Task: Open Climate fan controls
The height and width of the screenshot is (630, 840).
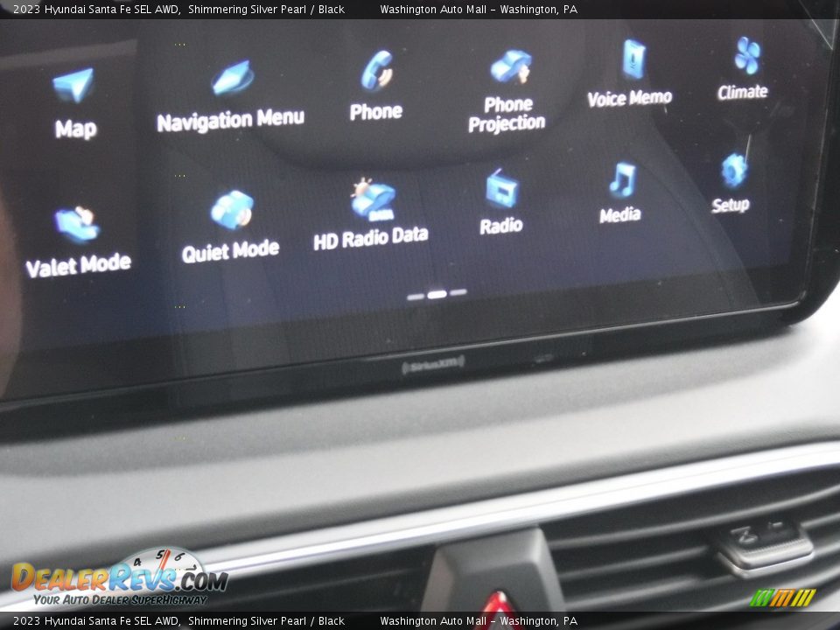Action: [745, 57]
